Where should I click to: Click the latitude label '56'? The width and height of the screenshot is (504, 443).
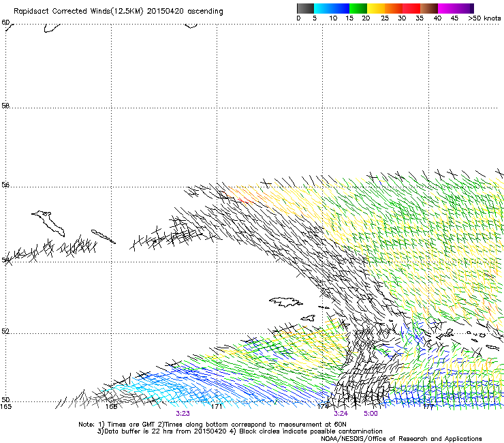5,185
